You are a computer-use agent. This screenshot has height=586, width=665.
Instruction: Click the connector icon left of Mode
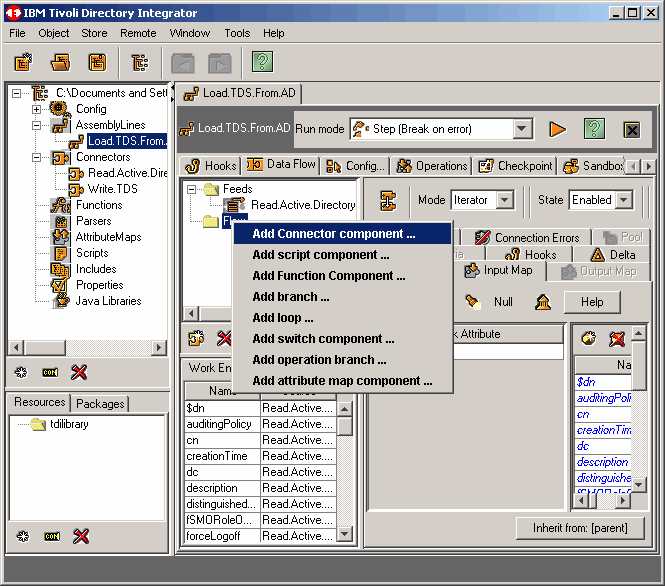(x=388, y=200)
